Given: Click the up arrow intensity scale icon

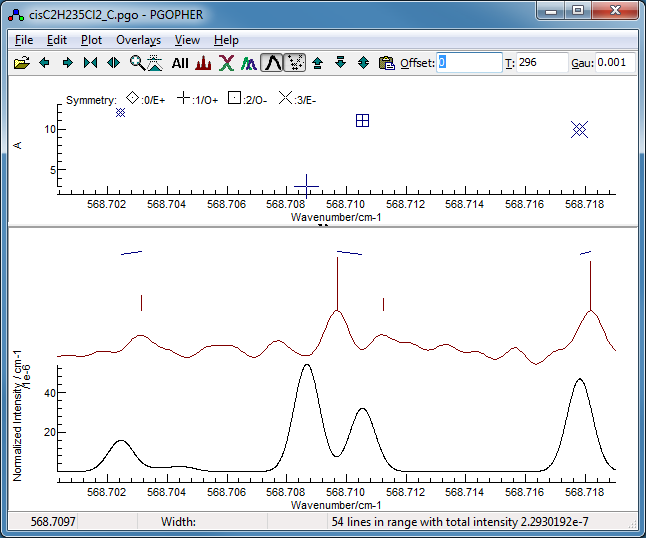Looking at the screenshot, I should 317,63.
